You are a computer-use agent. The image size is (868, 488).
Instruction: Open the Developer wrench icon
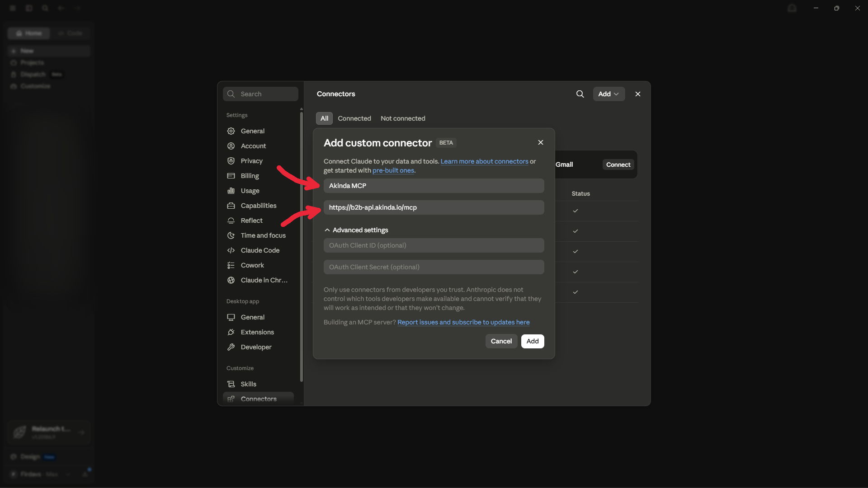tap(231, 347)
